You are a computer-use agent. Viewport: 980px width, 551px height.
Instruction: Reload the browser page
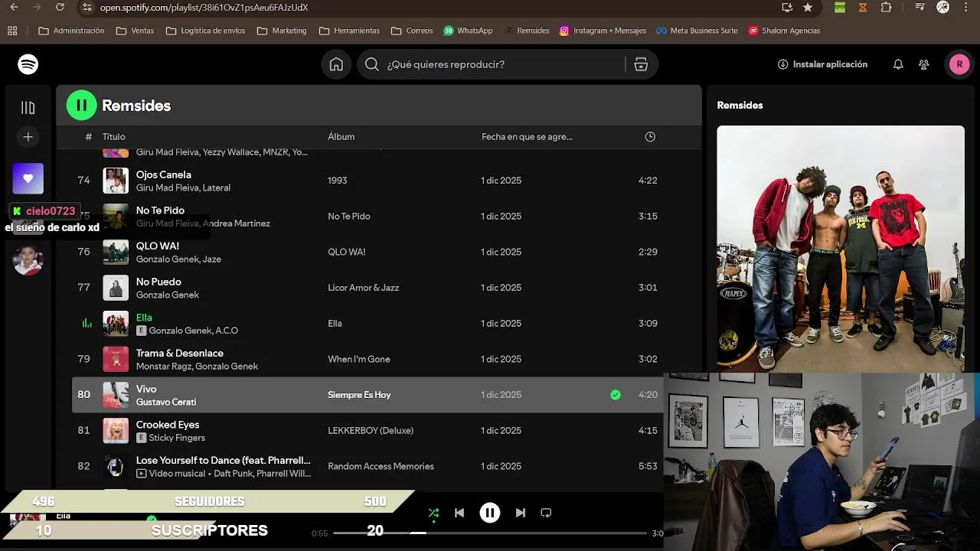(60, 7)
